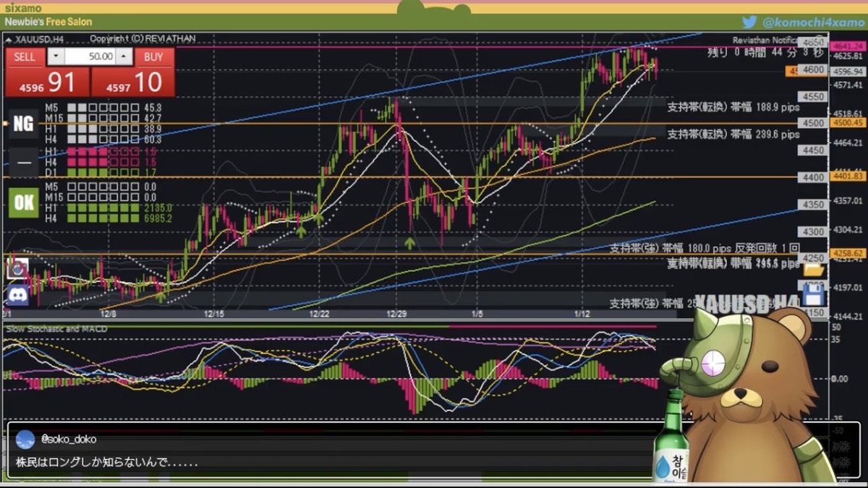Screen dimensions: 868x488
Task: Click the green up arrow near 12/22
Action: pos(301,231)
